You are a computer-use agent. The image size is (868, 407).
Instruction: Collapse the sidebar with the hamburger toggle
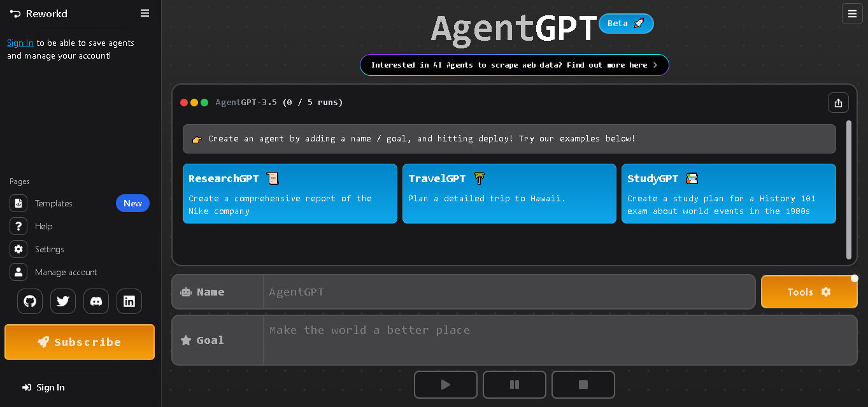[x=145, y=13]
